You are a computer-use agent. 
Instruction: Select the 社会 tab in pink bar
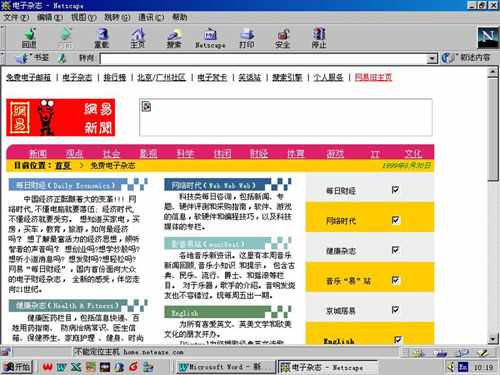click(111, 153)
